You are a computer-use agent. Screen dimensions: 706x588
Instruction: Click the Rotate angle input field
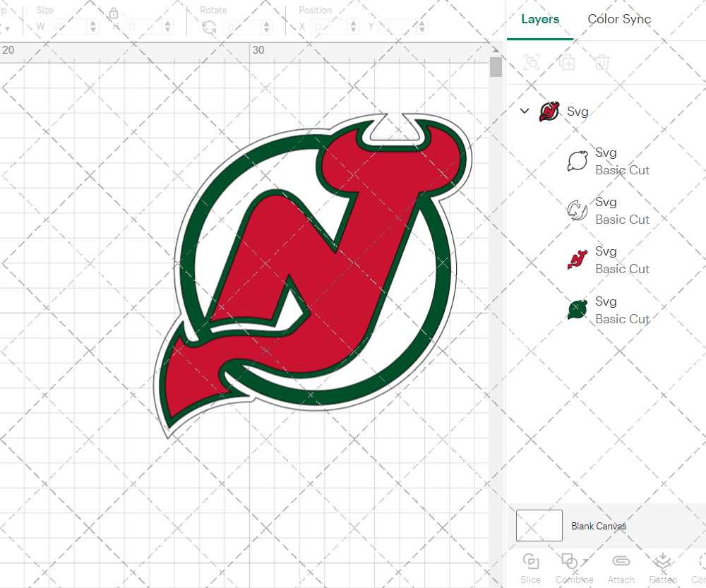click(x=242, y=27)
